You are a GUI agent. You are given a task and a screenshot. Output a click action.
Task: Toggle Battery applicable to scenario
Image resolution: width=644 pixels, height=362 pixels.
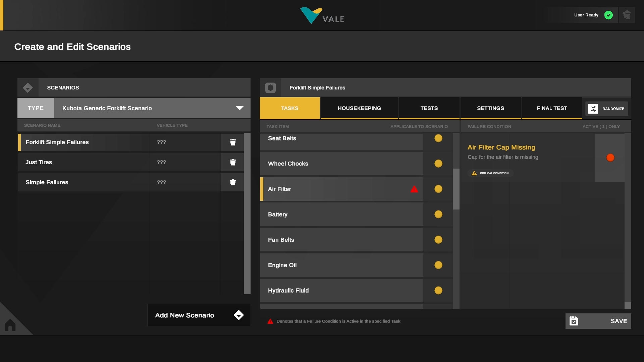438,215
